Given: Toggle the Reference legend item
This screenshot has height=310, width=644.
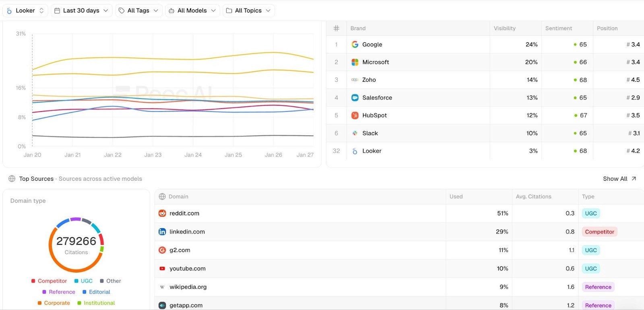Looking at the screenshot, I should [59, 292].
